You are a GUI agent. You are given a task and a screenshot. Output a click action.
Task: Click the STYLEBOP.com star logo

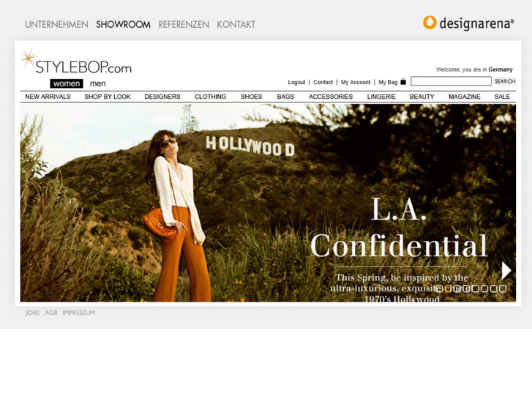point(29,59)
